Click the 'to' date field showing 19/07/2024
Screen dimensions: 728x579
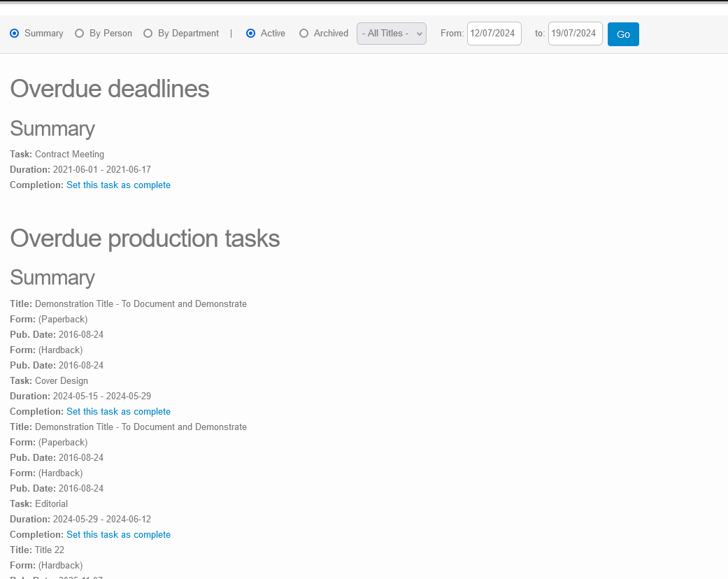point(575,34)
